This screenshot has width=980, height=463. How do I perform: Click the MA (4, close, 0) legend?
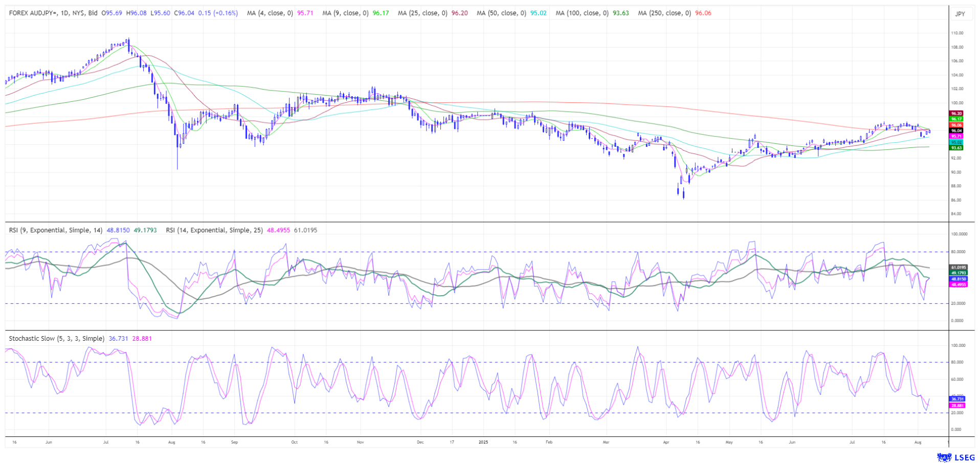tap(270, 13)
